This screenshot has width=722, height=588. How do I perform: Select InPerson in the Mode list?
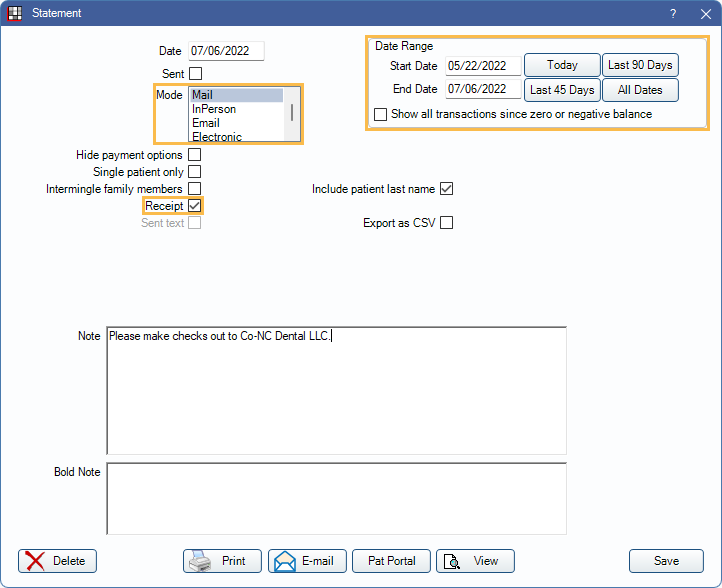pyautogui.click(x=213, y=110)
